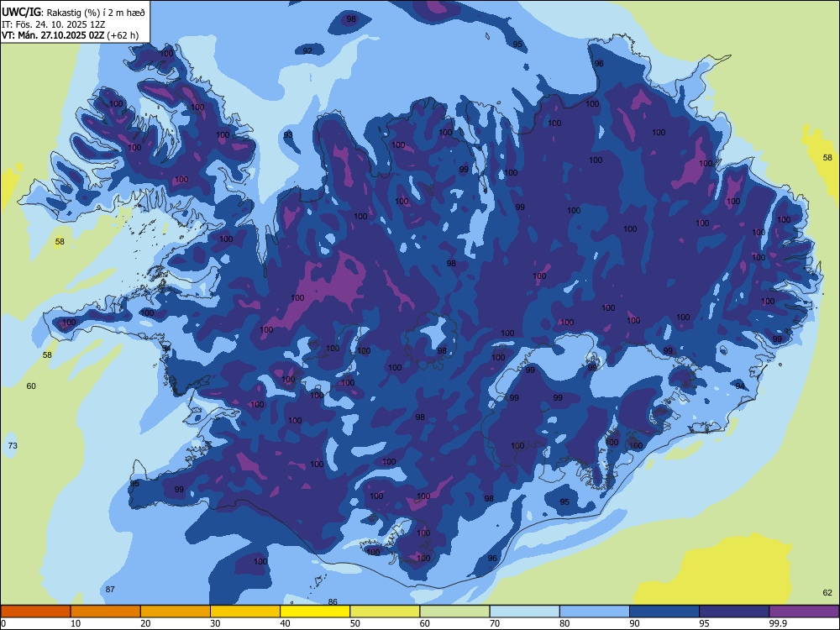Click the '10' legend scale label

click(x=76, y=623)
